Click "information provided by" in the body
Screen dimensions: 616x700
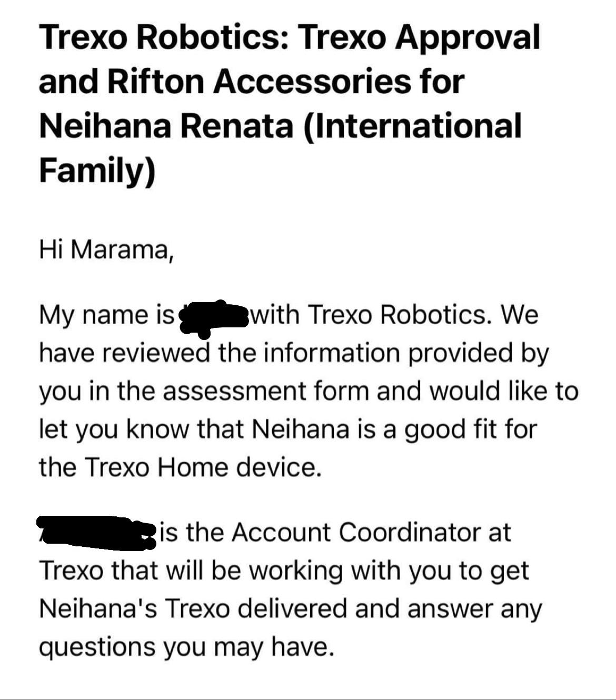click(405, 353)
